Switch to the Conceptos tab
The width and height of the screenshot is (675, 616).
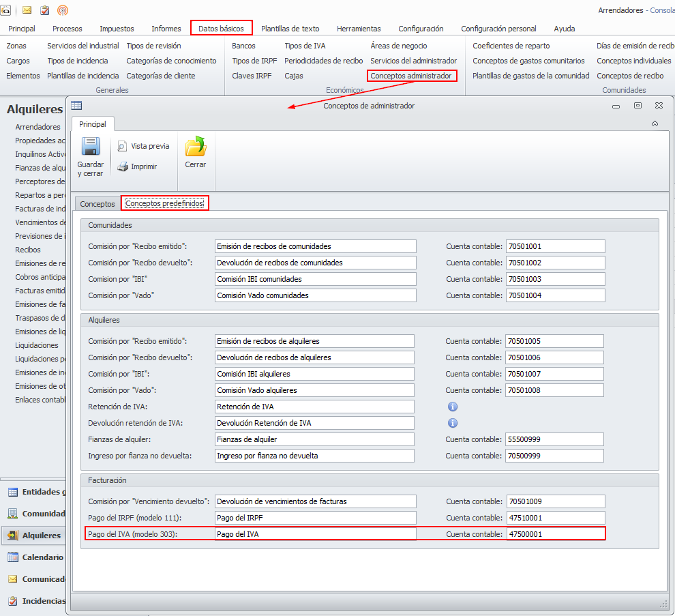coord(97,204)
